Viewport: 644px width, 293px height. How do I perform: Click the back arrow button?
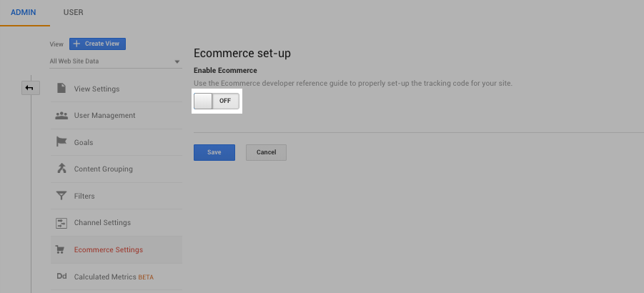(x=30, y=87)
